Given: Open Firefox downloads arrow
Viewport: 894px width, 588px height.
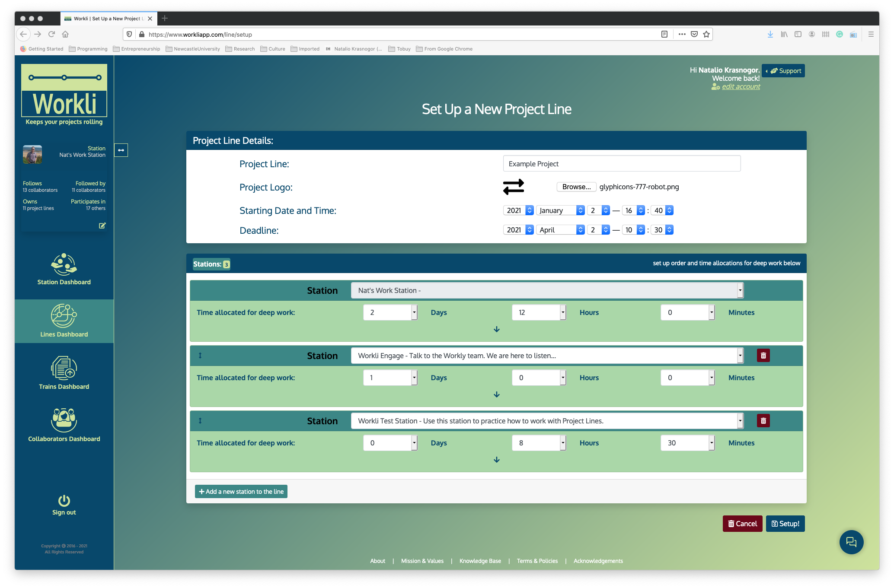Looking at the screenshot, I should [770, 34].
